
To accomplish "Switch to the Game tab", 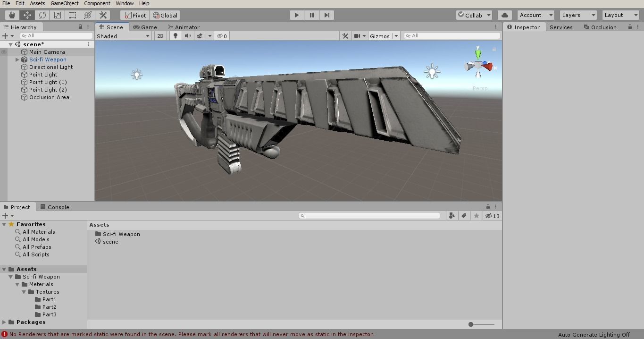I will [x=145, y=27].
